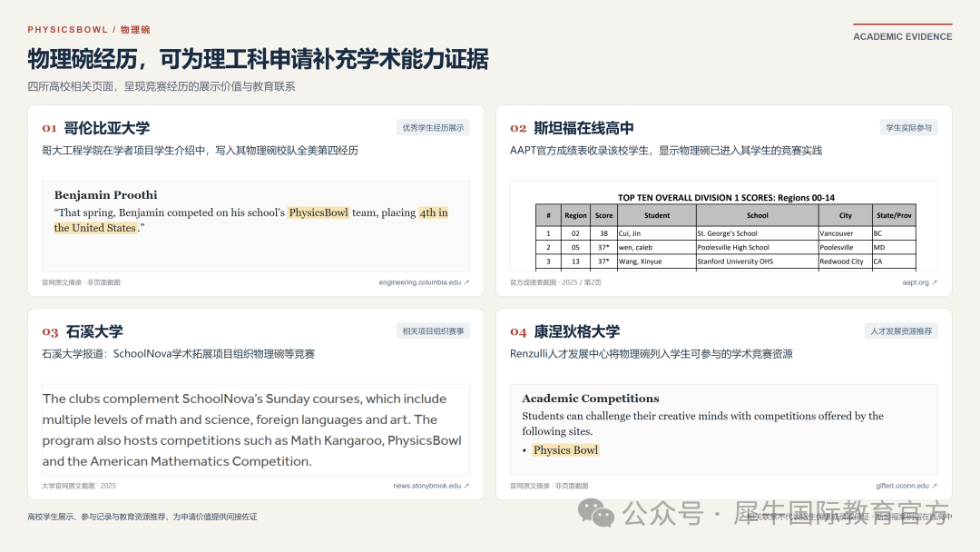Select the 斯坦福在线高中 card heading
This screenshot has height=552, width=980.
(583, 128)
